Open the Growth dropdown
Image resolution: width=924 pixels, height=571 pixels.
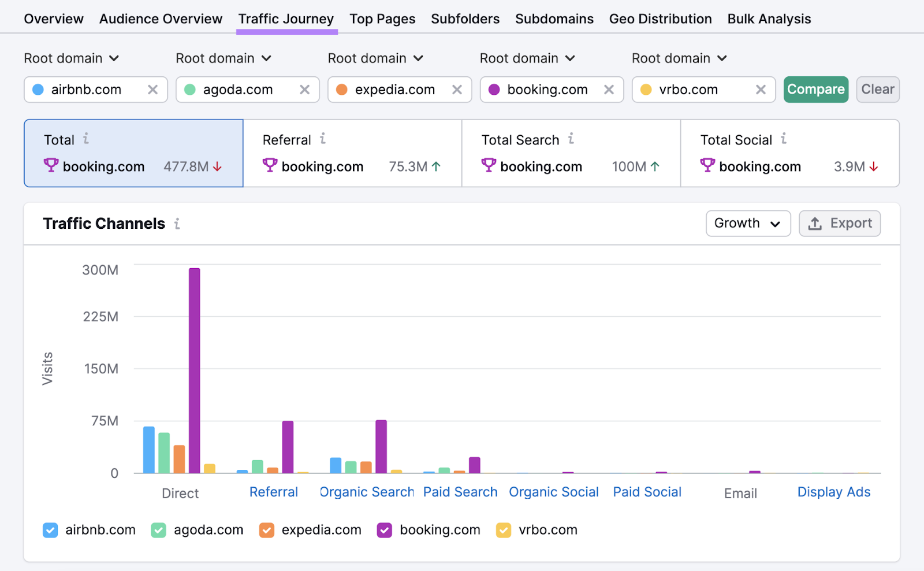coord(748,223)
